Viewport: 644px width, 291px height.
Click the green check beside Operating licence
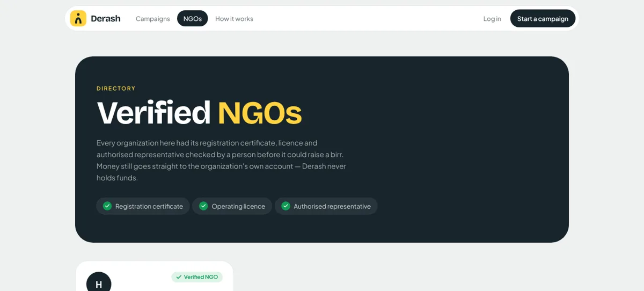tap(203, 206)
